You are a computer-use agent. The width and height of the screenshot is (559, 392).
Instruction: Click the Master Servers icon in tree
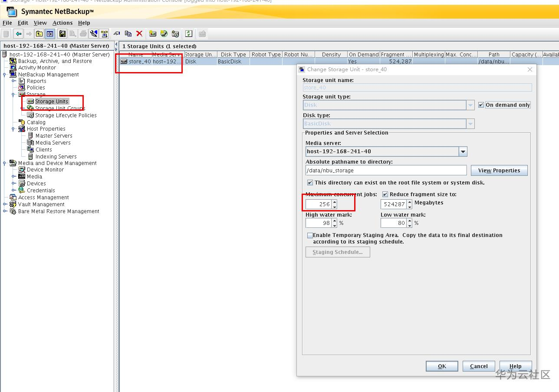(x=30, y=136)
